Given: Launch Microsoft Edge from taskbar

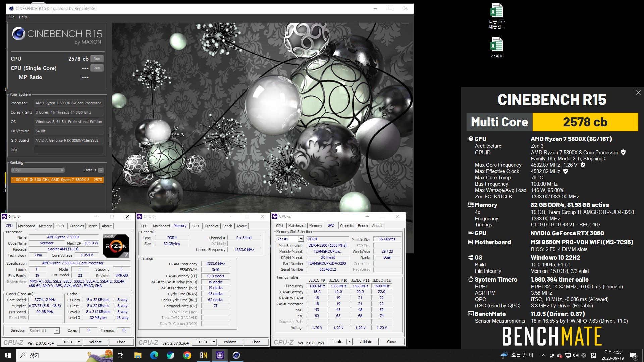Looking at the screenshot, I should pos(154,355).
